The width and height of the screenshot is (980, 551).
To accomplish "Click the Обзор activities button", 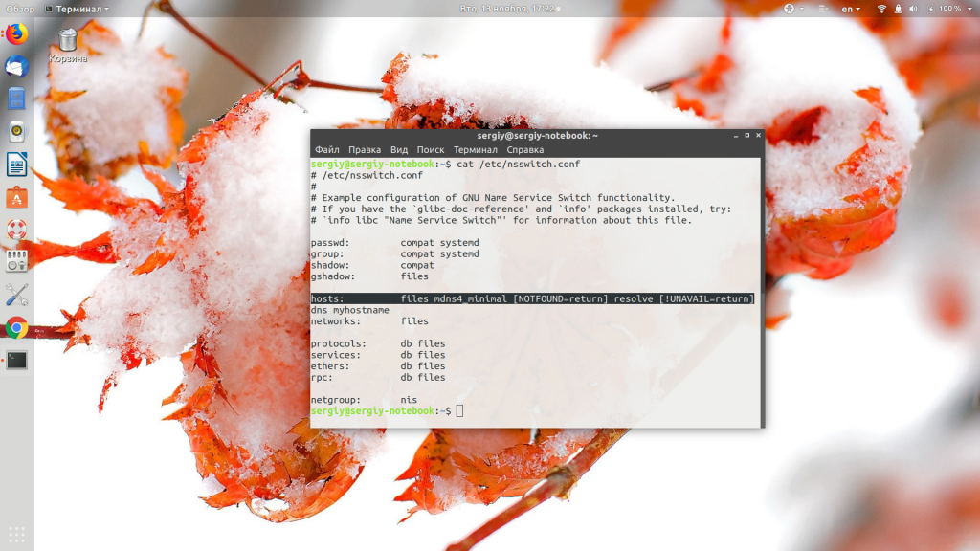I will [20, 9].
